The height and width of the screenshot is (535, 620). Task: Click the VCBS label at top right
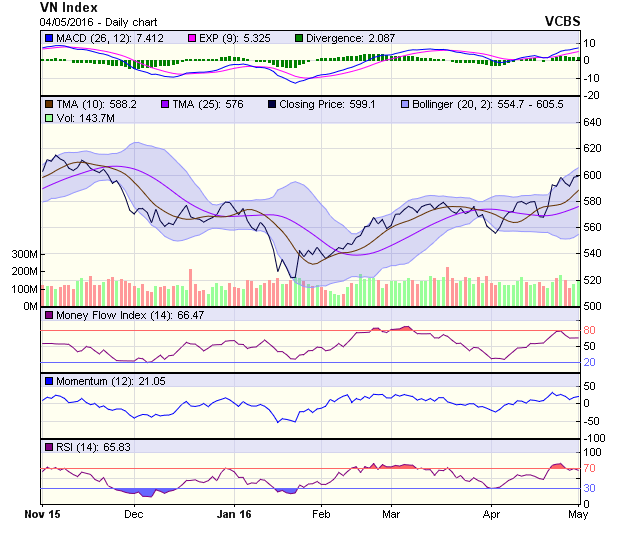pos(562,21)
